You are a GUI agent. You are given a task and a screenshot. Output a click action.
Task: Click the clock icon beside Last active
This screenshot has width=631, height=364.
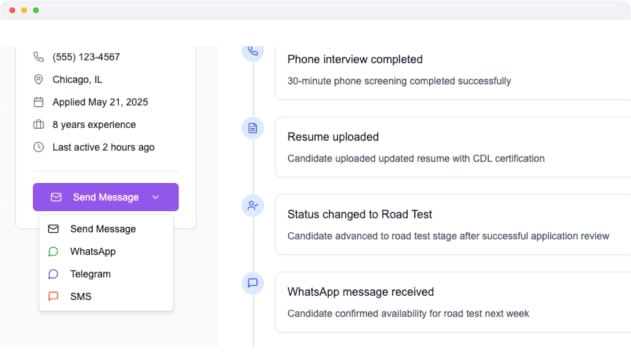(38, 147)
